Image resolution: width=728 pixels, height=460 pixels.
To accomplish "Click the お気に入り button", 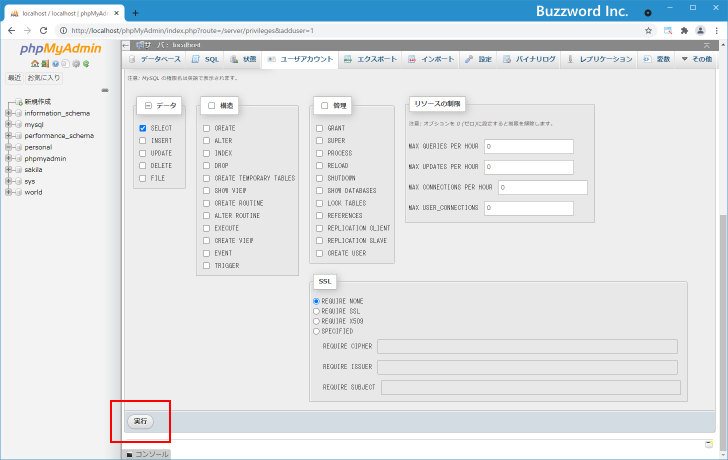I will click(44, 78).
